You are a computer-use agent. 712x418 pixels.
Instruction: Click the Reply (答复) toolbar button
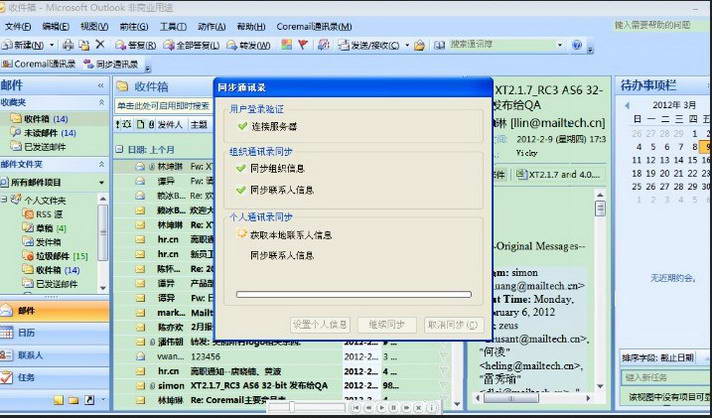point(135,45)
